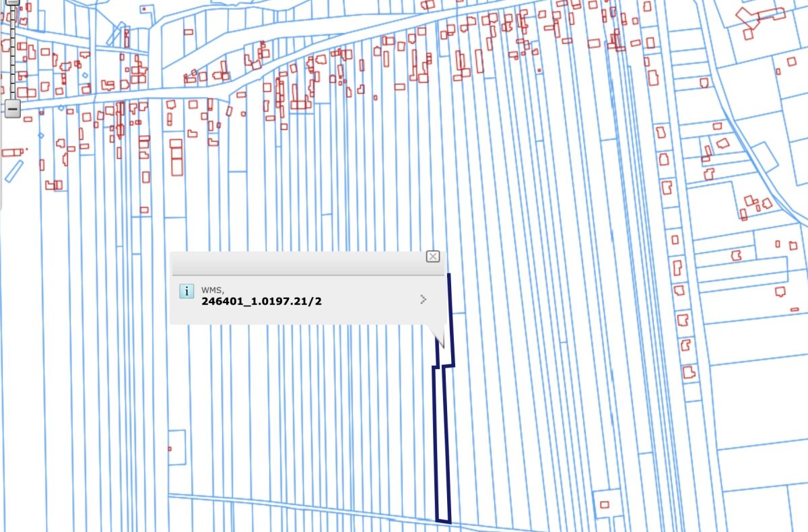This screenshot has width=808, height=532.
Task: Click the WMS label in popup
Action: tap(212, 290)
